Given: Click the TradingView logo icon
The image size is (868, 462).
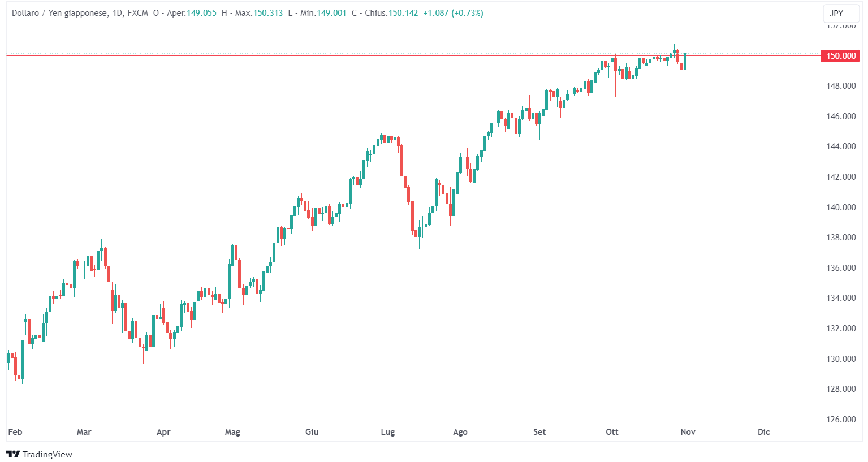Looking at the screenshot, I should [x=13, y=454].
